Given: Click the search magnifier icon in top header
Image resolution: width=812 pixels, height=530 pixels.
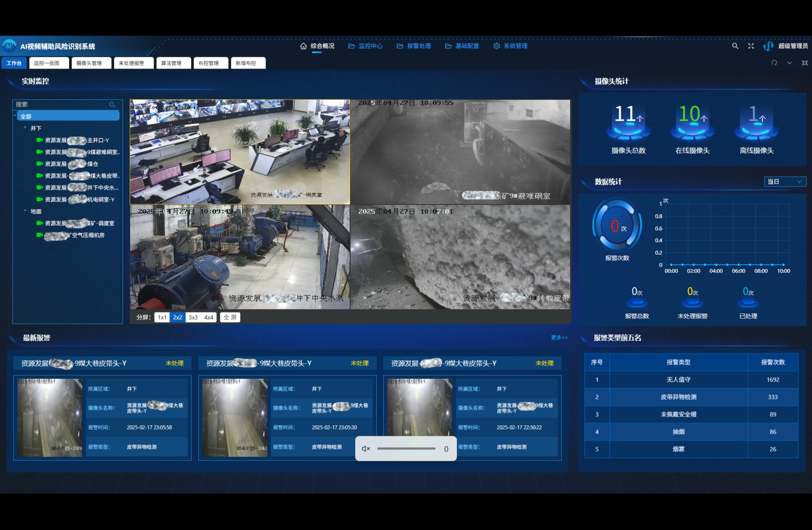Looking at the screenshot, I should [x=735, y=46].
